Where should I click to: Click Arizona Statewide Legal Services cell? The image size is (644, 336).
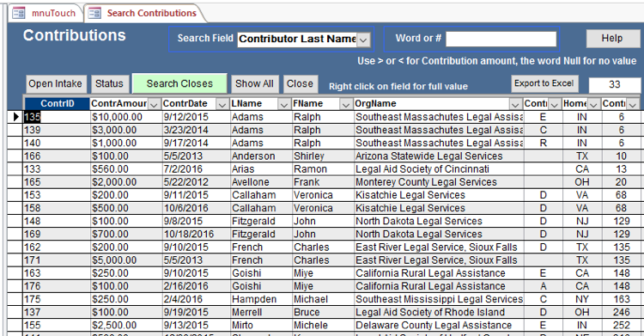pyautogui.click(x=438, y=156)
